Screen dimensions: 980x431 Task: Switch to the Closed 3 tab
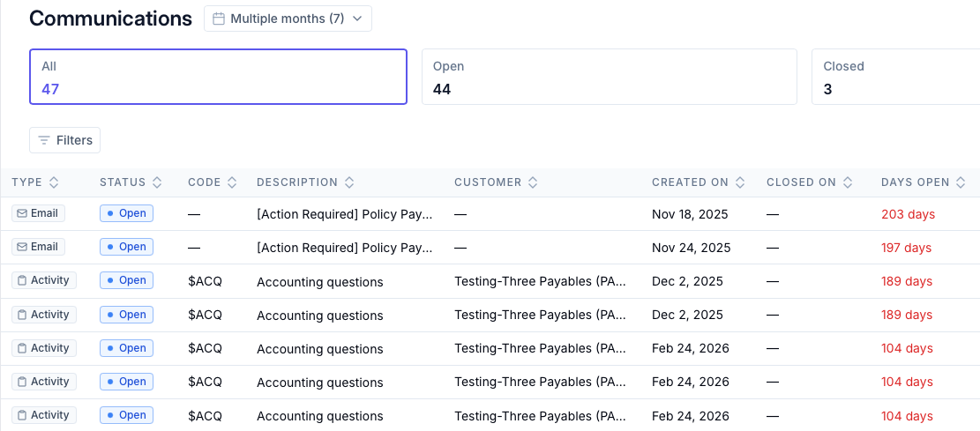tap(895, 77)
